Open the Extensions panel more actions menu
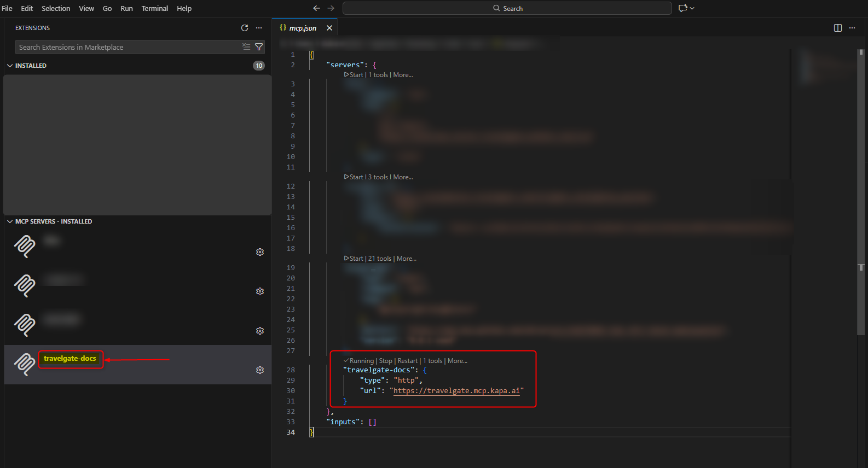 [x=259, y=28]
